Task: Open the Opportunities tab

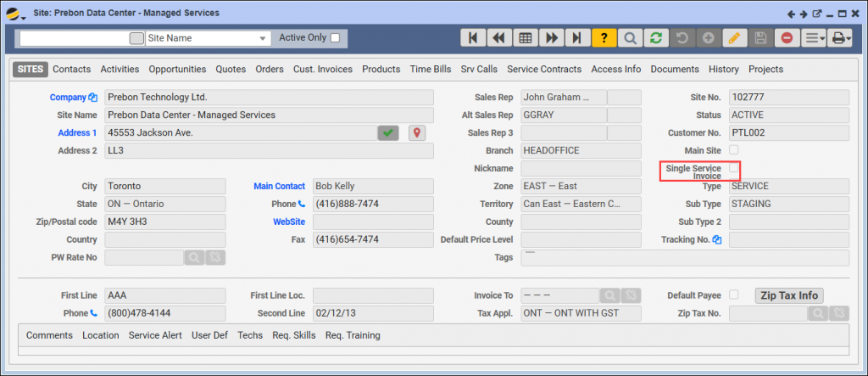Action: (x=177, y=69)
